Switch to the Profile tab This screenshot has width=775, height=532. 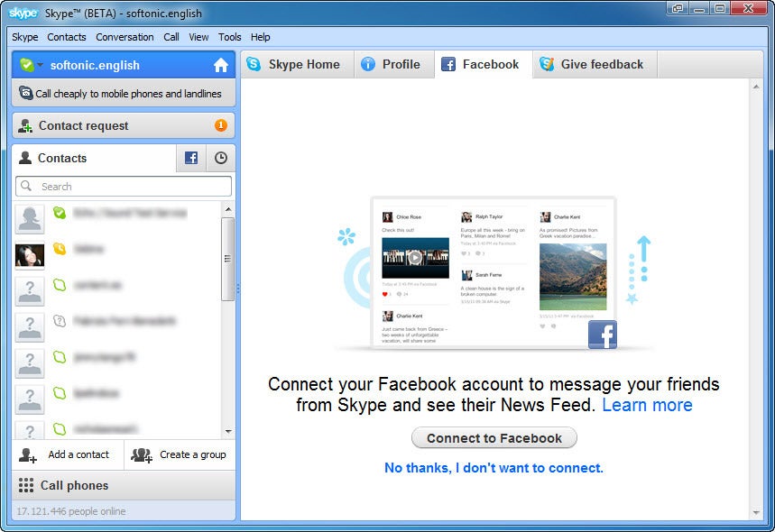(394, 64)
